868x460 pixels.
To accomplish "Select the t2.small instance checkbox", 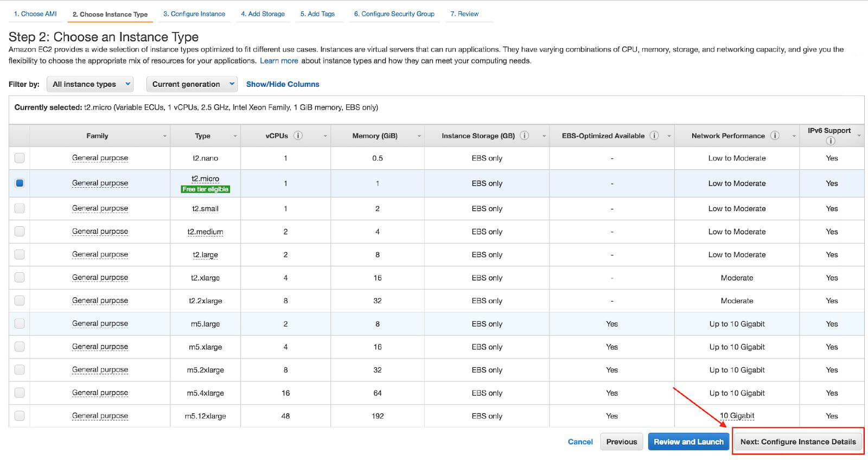I will tap(20, 208).
